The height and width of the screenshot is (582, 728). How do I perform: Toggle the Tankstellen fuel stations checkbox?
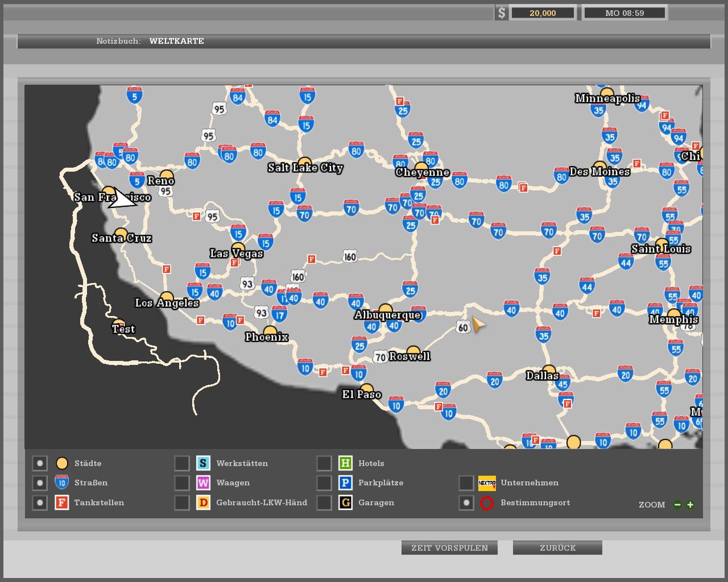point(40,503)
